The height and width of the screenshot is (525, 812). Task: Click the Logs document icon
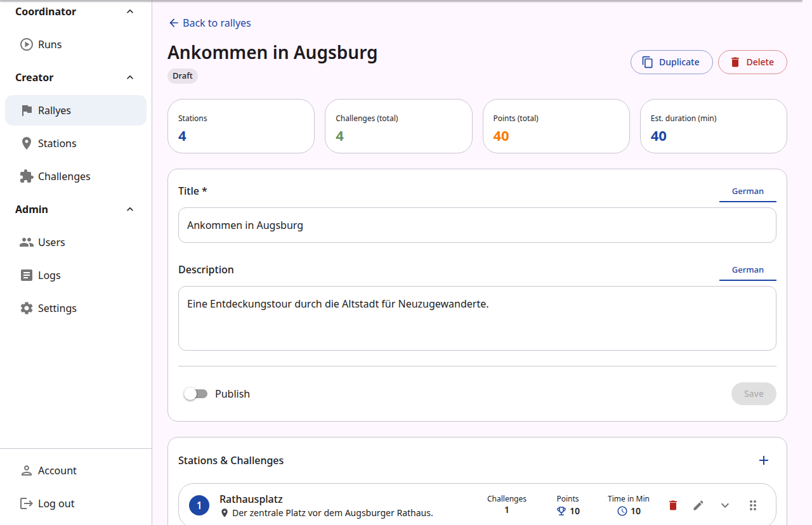27,275
